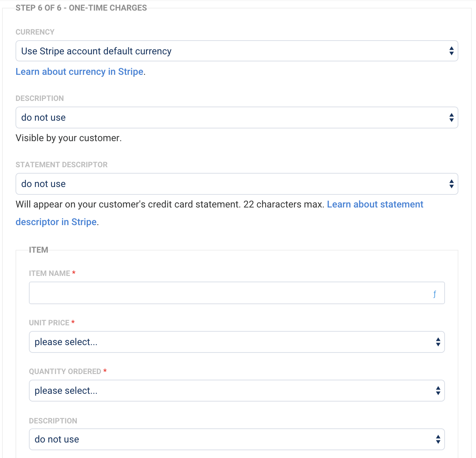Viewport: 476px width, 458px height.
Task: Click the arrows icon on the top Description selector
Action: coord(451,117)
